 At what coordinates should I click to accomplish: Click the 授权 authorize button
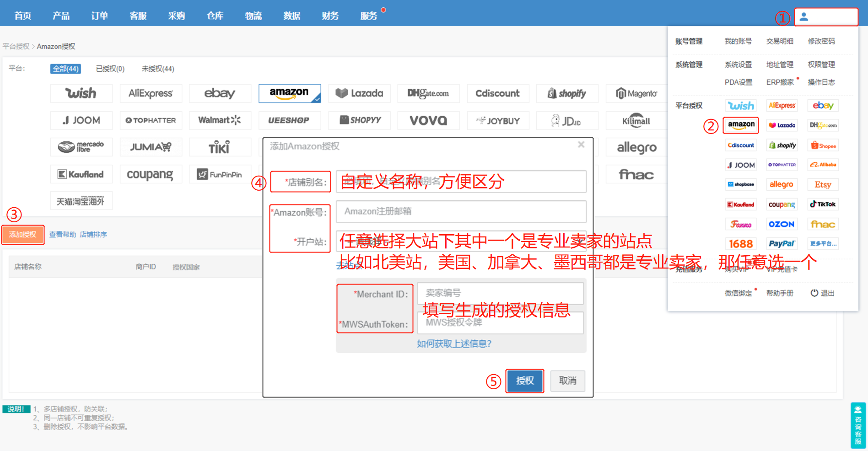pyautogui.click(x=524, y=381)
